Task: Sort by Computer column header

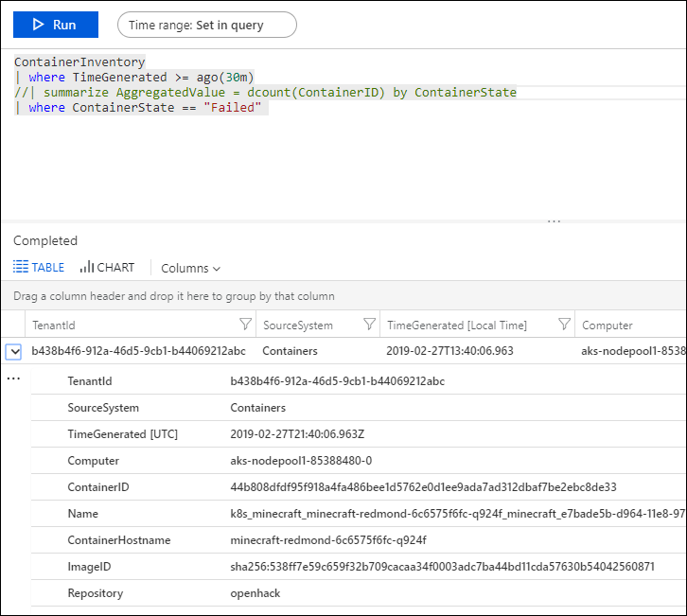Action: [608, 326]
